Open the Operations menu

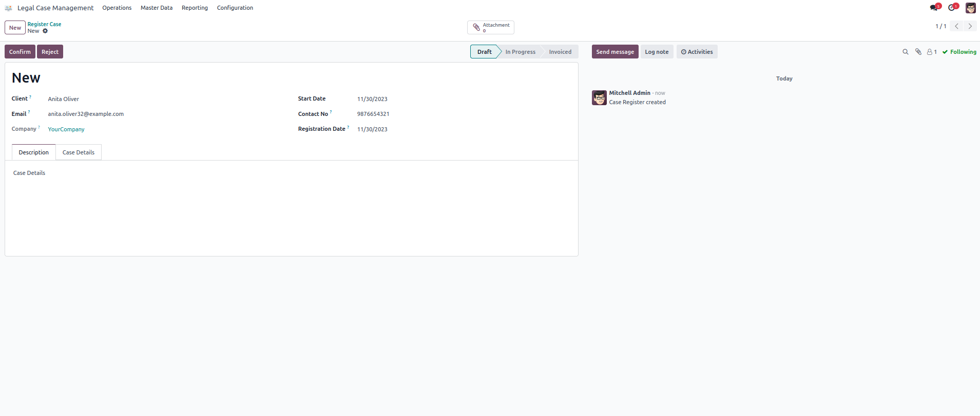[117, 8]
